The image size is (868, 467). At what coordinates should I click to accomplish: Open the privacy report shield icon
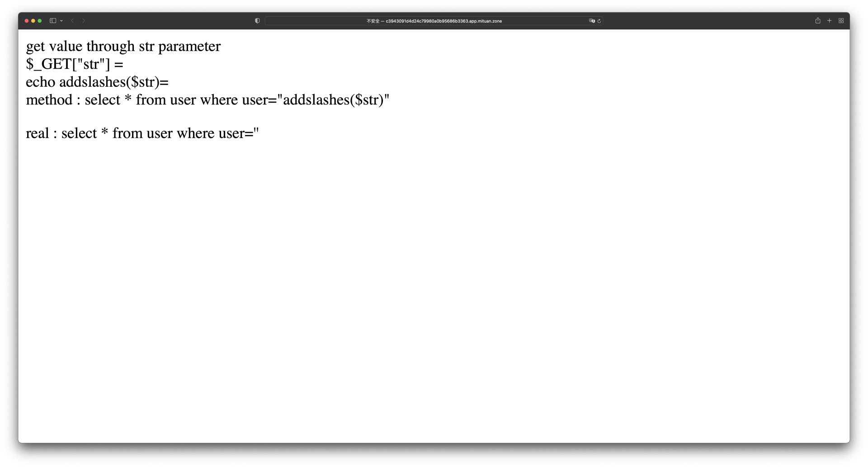257,21
